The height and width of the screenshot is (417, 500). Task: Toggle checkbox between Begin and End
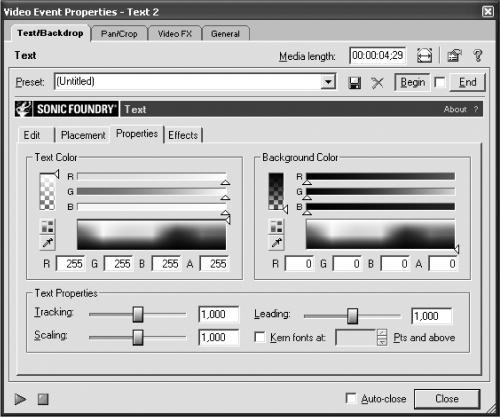pyautogui.click(x=440, y=82)
